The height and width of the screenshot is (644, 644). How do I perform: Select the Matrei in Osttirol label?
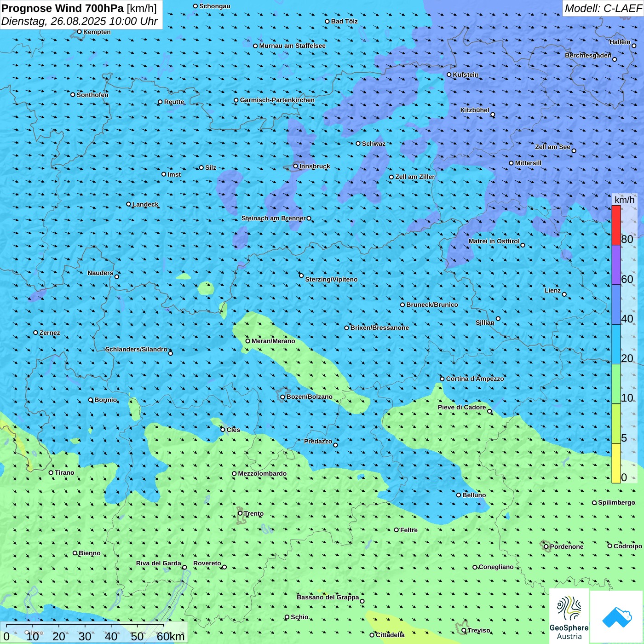click(494, 241)
